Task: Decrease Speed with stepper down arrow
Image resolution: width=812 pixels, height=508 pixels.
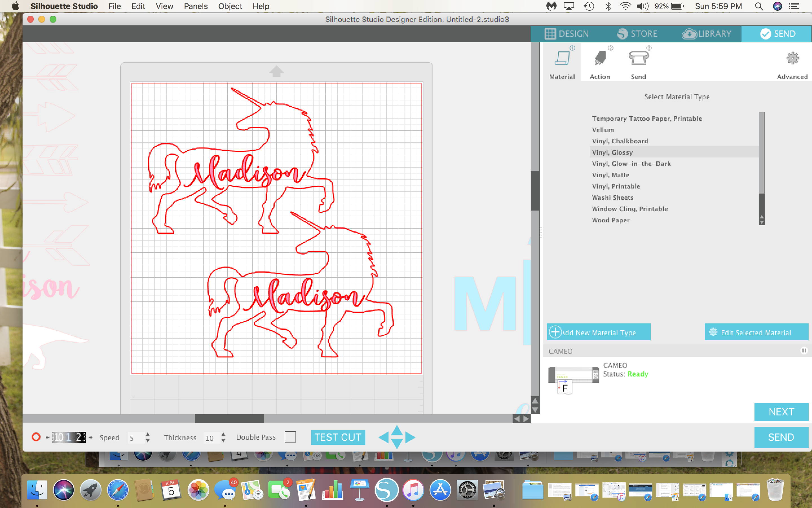Action: 148,441
